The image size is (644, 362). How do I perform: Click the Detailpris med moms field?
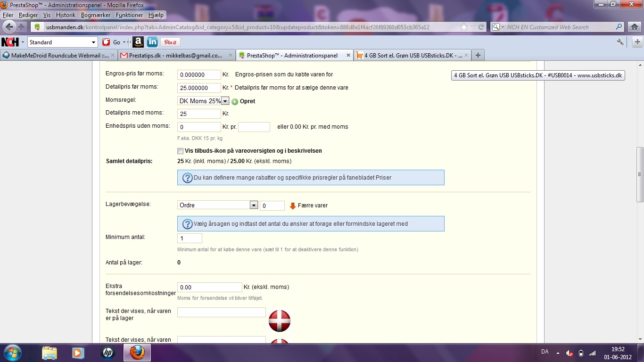[x=199, y=114]
